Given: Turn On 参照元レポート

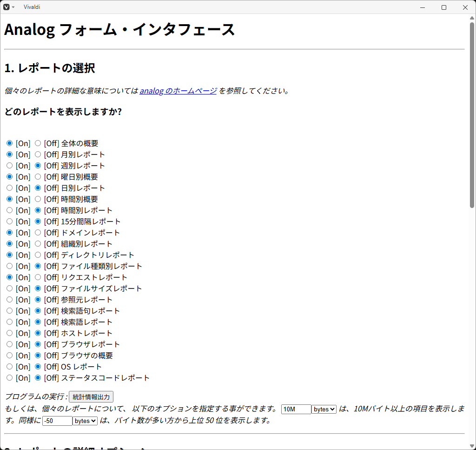Looking at the screenshot, I should tap(9, 300).
